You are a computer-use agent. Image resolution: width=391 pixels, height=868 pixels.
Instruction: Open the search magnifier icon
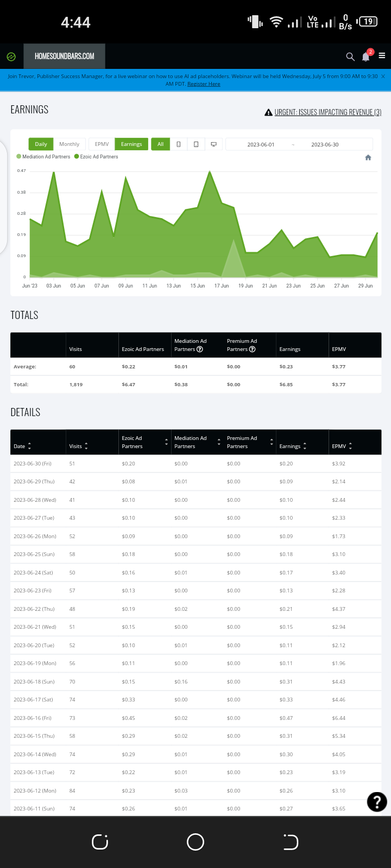point(350,56)
